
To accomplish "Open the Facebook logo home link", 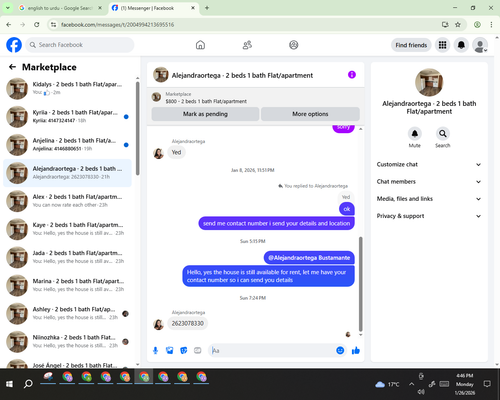I will [14, 45].
